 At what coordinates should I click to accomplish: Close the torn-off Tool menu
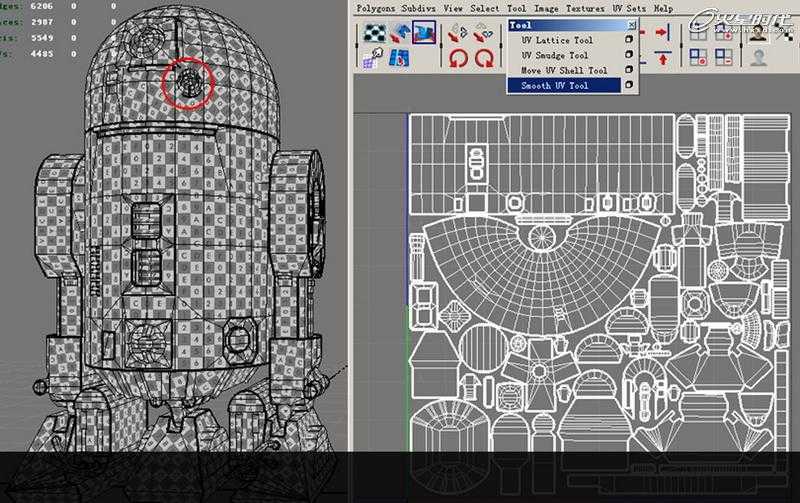pos(632,24)
